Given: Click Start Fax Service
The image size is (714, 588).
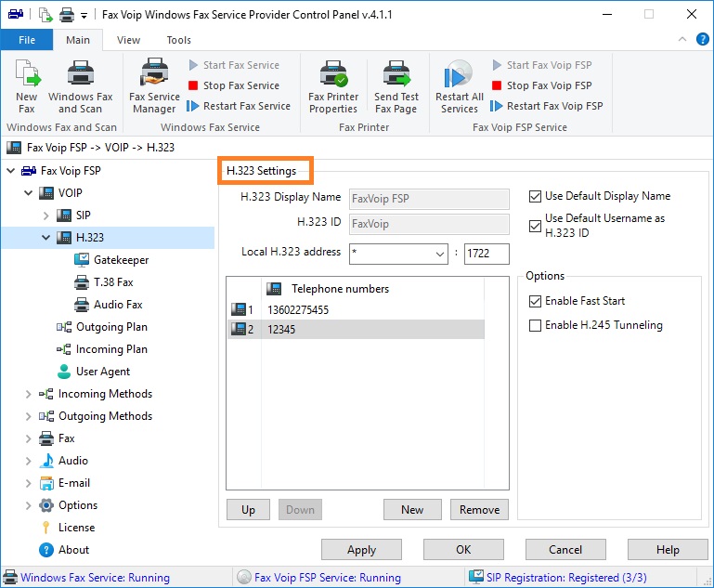Looking at the screenshot, I should click(234, 65).
